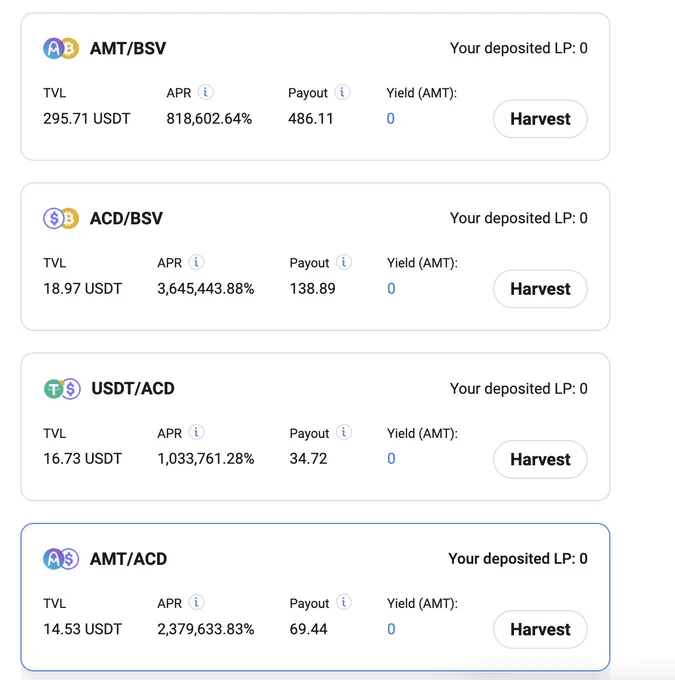Click the AMT/ACD token pair icon
Image resolution: width=675 pixels, height=680 pixels.
point(61,559)
